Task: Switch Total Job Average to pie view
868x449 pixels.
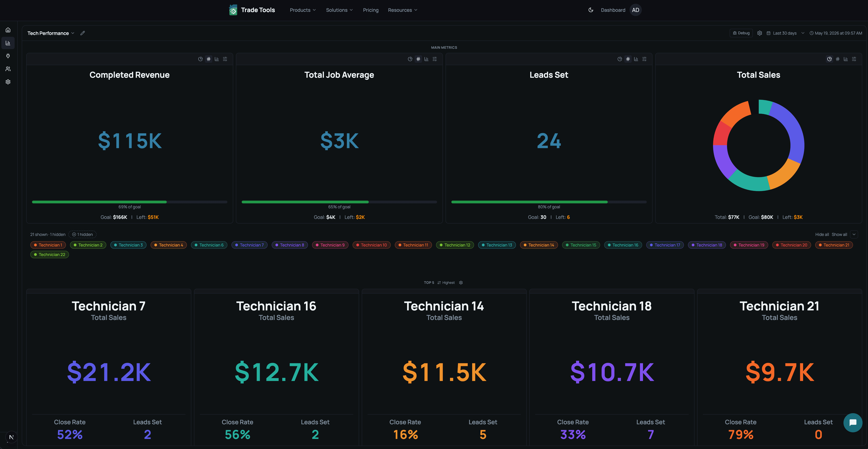Action: (410, 59)
